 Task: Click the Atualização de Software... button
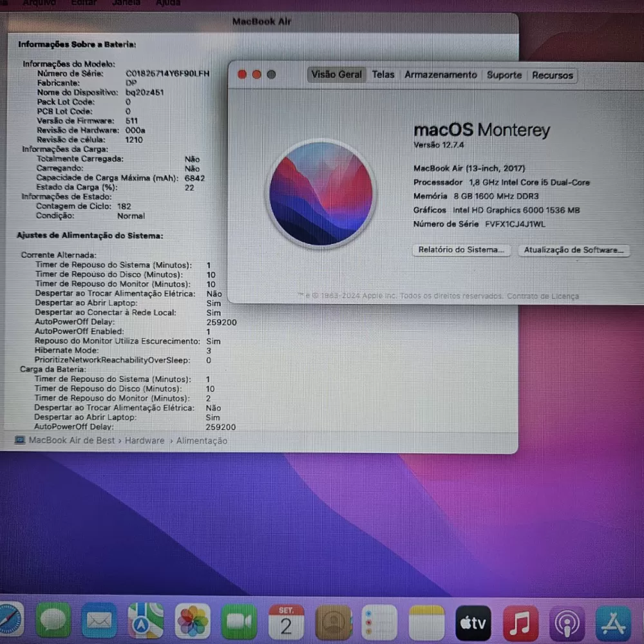(x=573, y=250)
